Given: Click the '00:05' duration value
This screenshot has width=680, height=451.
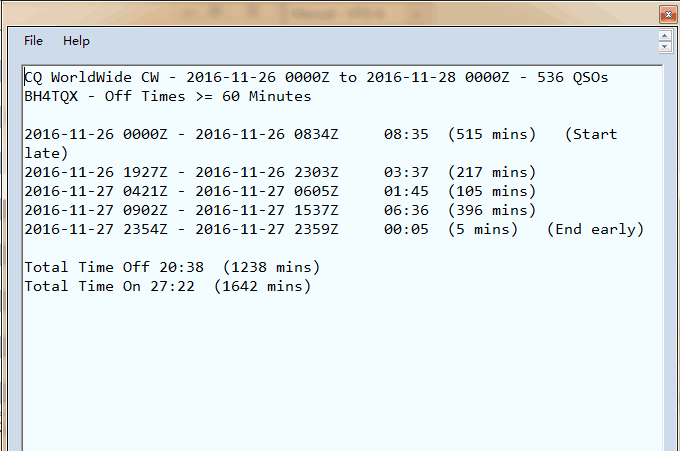Looking at the screenshot, I should pos(406,230).
